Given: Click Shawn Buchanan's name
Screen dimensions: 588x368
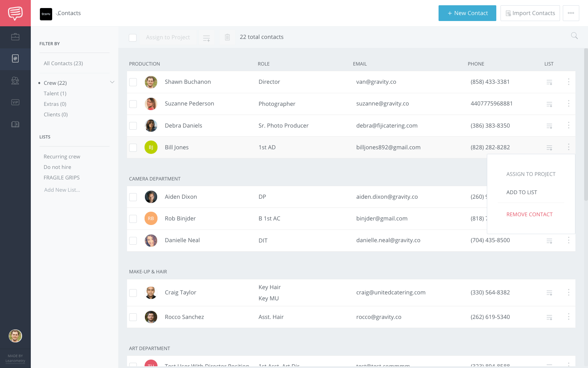Looking at the screenshot, I should [x=188, y=82].
